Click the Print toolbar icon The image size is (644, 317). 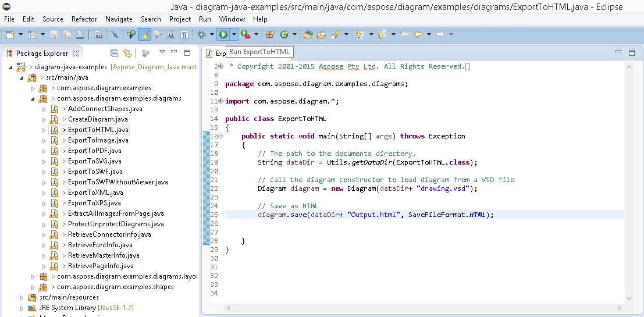click(x=80, y=34)
